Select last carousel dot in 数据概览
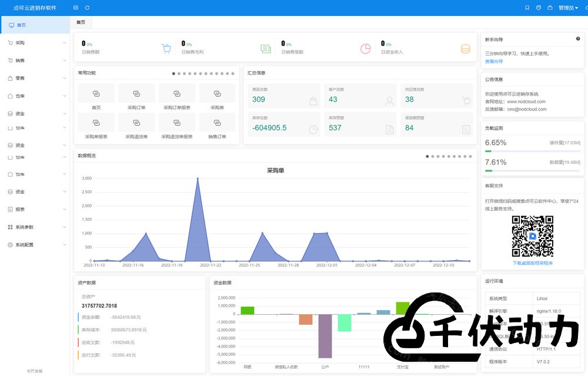Screen dimensions: 588x377 tap(470, 156)
